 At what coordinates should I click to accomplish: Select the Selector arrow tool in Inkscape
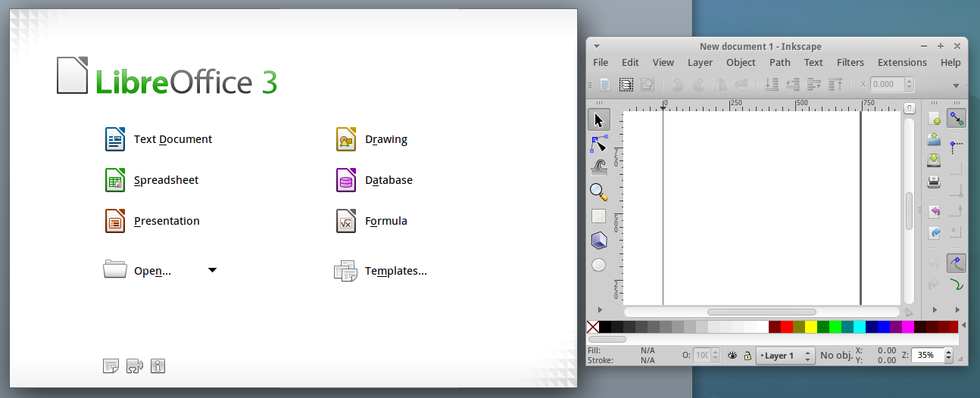pyautogui.click(x=598, y=120)
